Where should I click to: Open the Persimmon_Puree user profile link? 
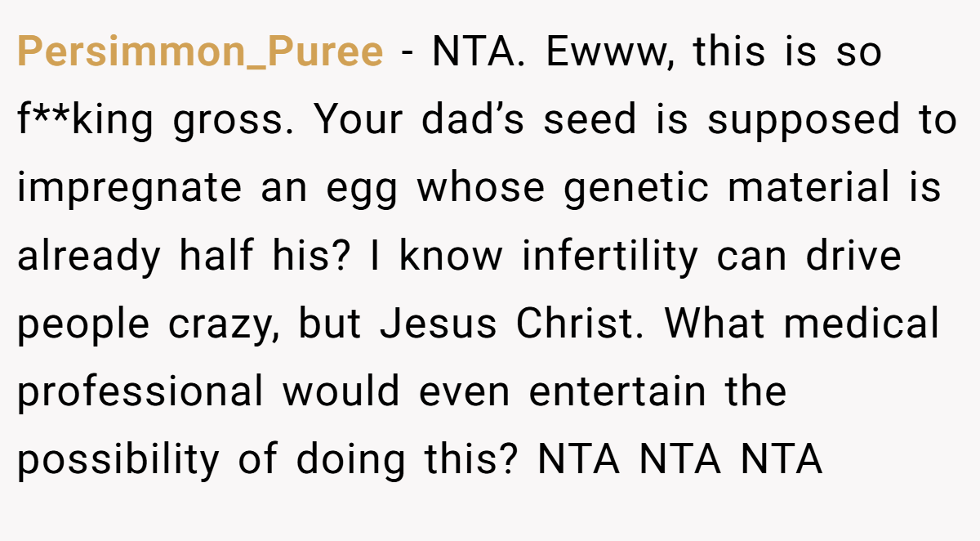pyautogui.click(x=200, y=53)
